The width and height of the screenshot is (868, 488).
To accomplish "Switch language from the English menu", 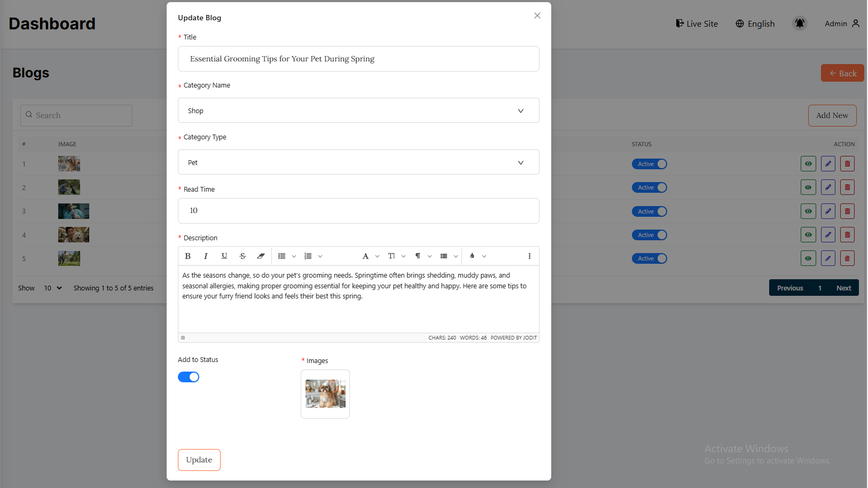I will click(x=755, y=23).
